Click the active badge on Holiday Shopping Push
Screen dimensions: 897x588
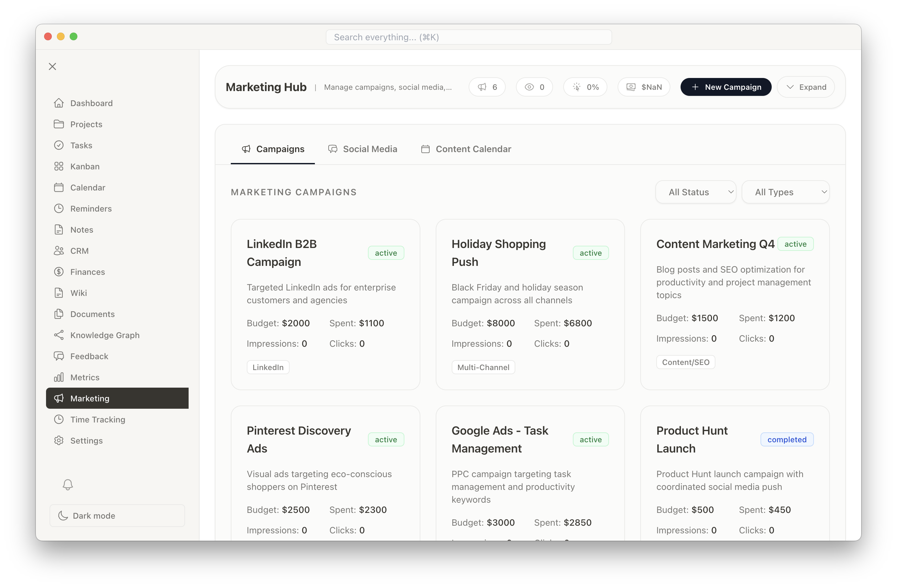(590, 253)
